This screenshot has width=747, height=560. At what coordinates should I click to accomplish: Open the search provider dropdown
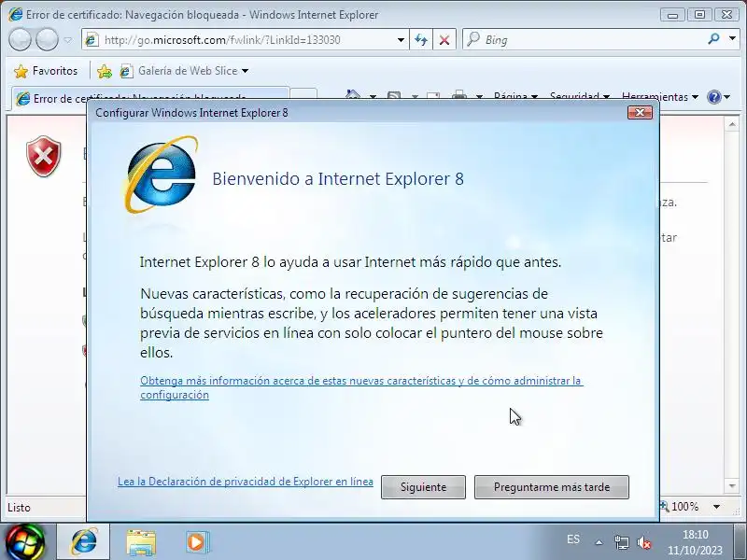(732, 38)
